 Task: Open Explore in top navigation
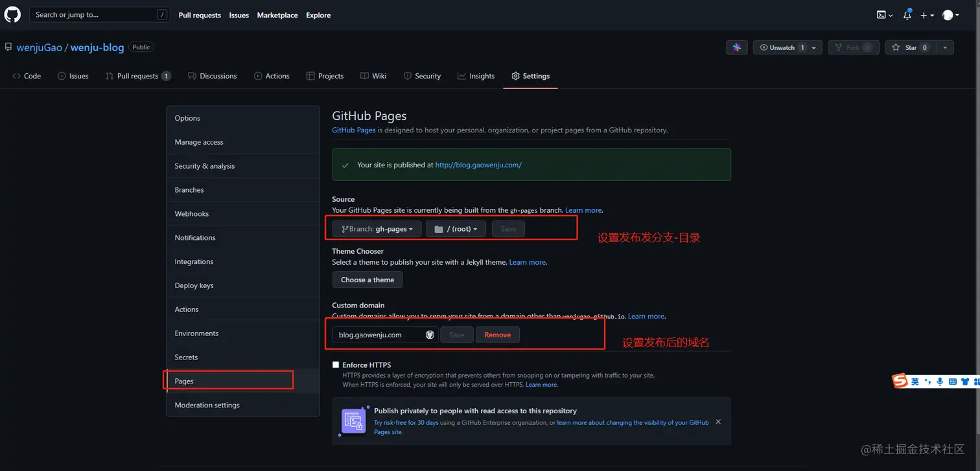click(318, 15)
